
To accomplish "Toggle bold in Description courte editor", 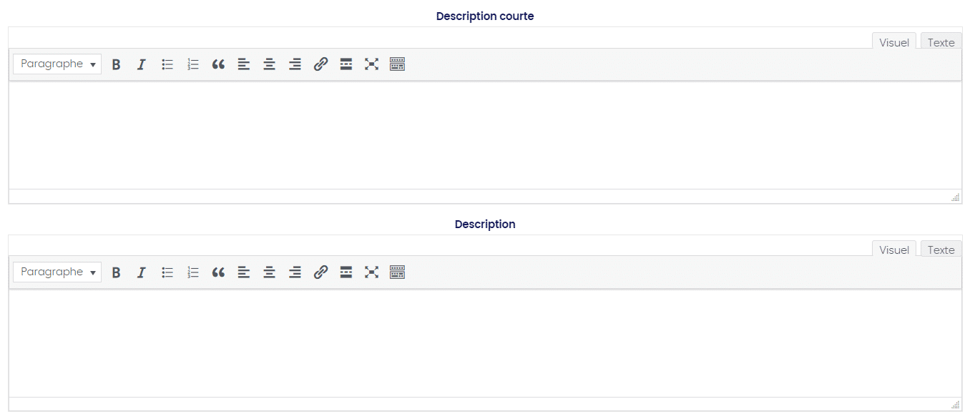I will click(116, 64).
